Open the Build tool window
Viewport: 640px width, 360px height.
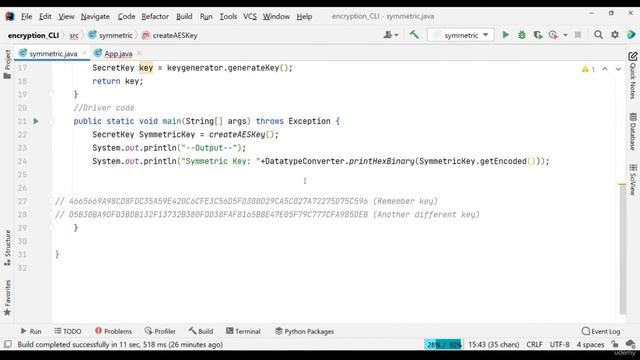click(201, 331)
